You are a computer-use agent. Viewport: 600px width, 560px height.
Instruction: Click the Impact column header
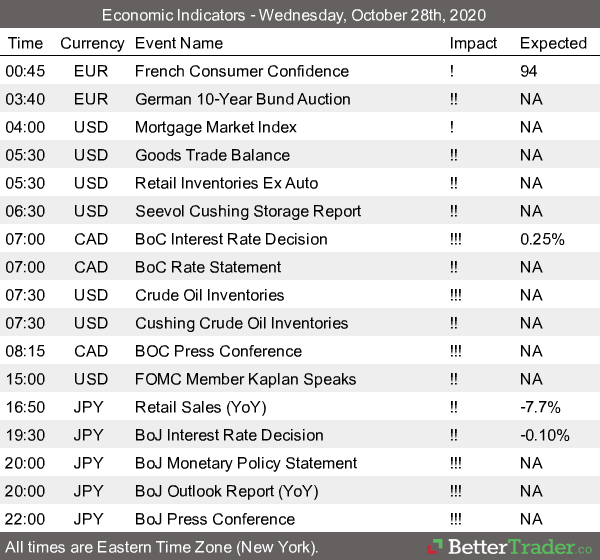tap(473, 43)
